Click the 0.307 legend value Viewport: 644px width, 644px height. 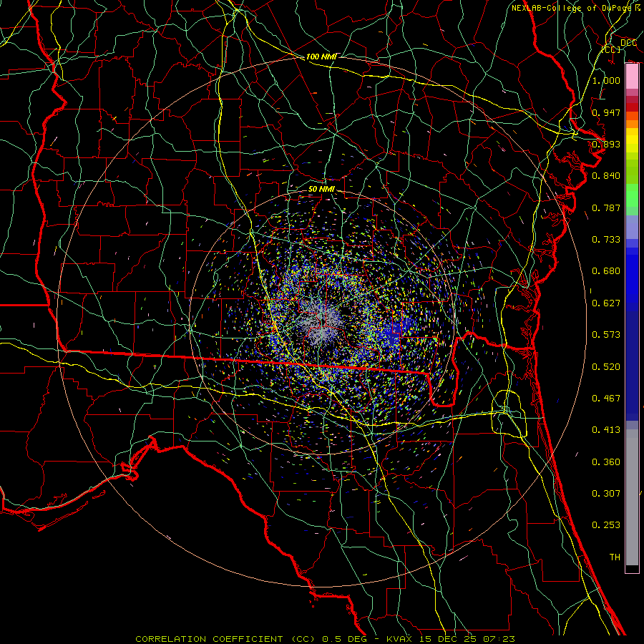click(606, 493)
